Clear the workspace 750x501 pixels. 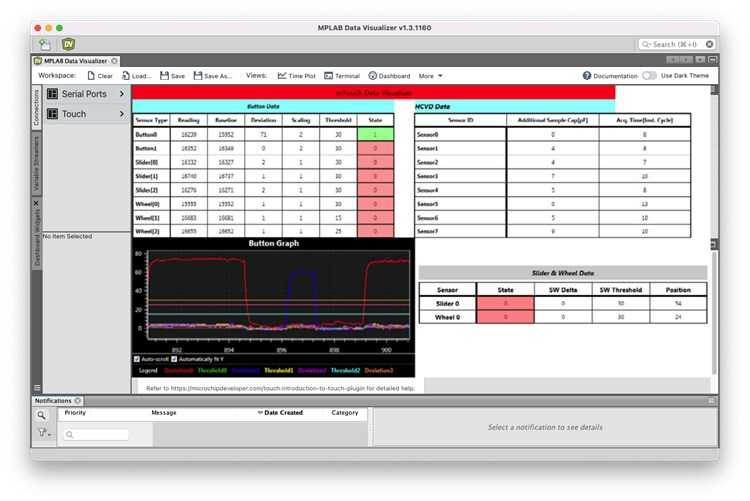click(x=100, y=76)
